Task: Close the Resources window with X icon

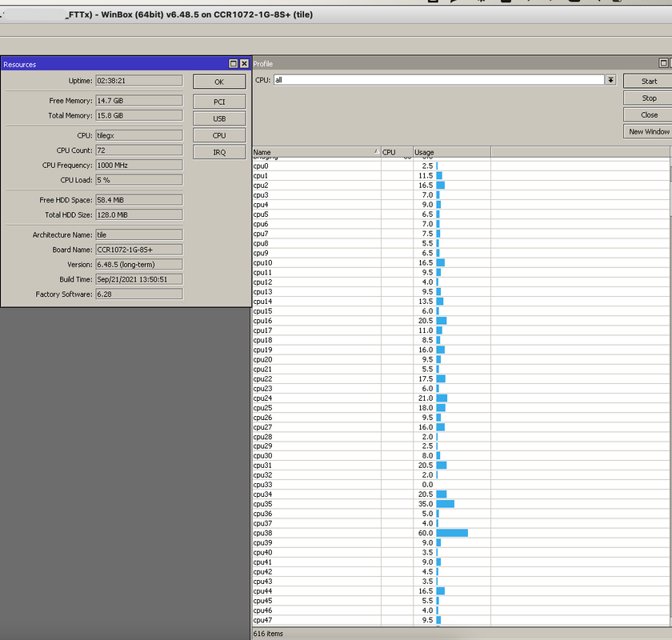Action: tap(244, 64)
